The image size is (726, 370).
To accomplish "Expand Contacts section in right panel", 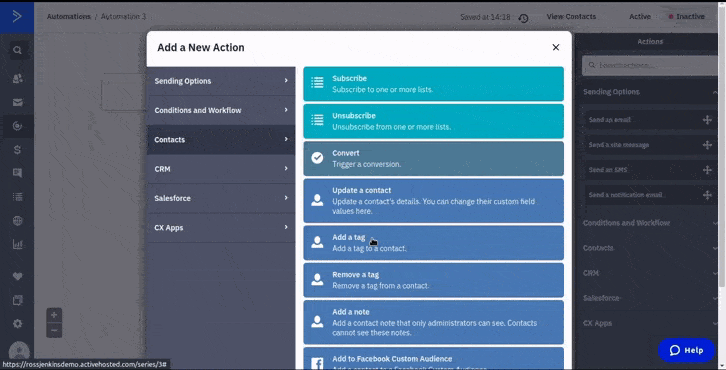I will click(650, 248).
